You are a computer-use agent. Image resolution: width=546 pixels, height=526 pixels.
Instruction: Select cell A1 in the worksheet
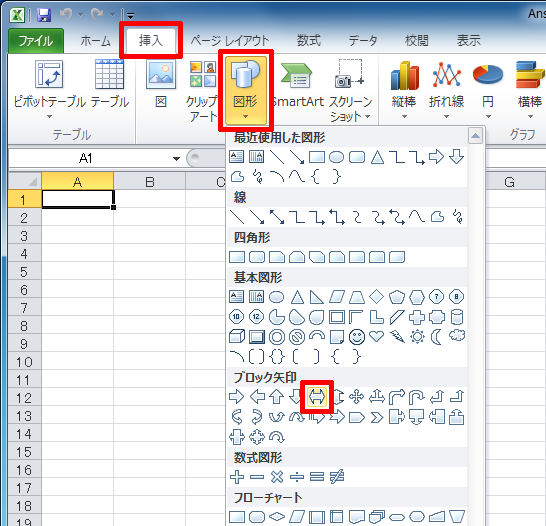click(78, 199)
